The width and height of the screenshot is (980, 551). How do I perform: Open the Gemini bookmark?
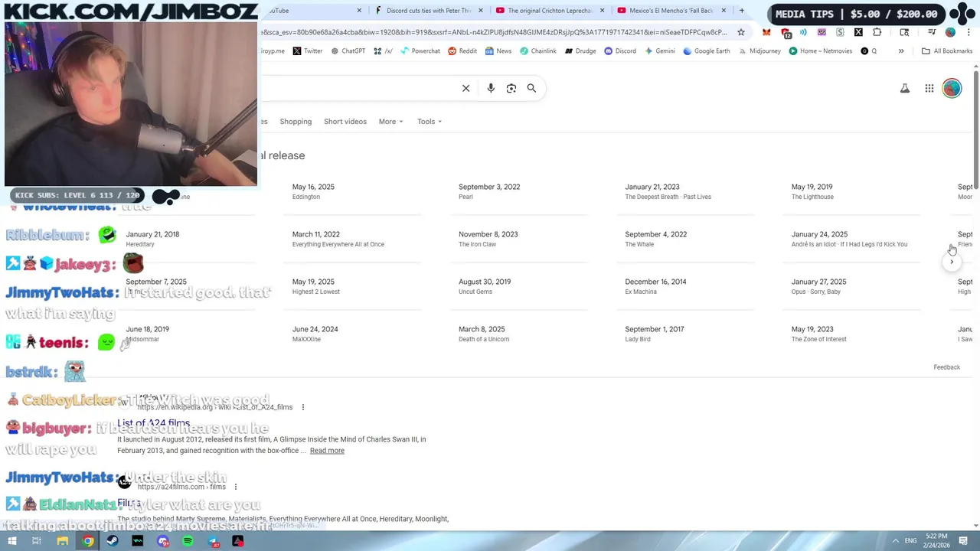pyautogui.click(x=660, y=51)
